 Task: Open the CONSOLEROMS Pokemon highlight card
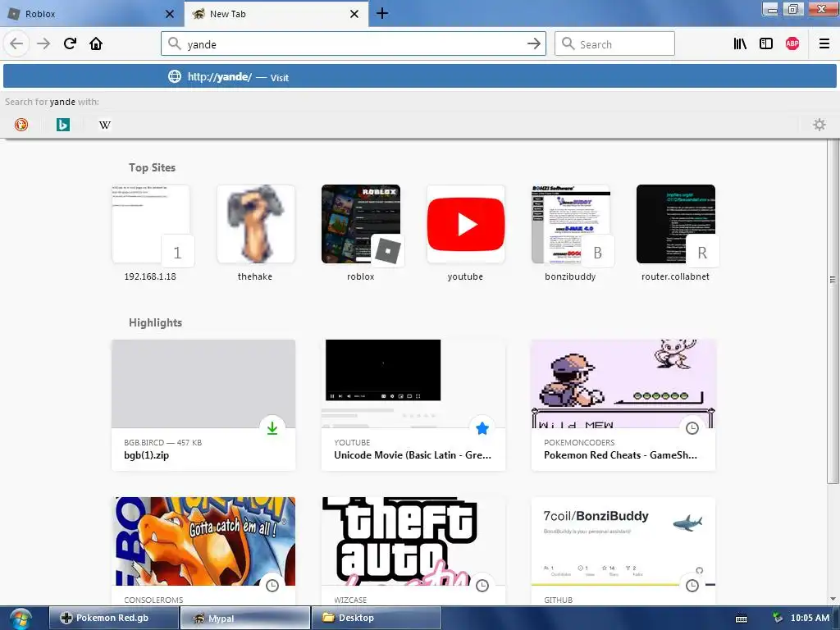click(x=203, y=550)
